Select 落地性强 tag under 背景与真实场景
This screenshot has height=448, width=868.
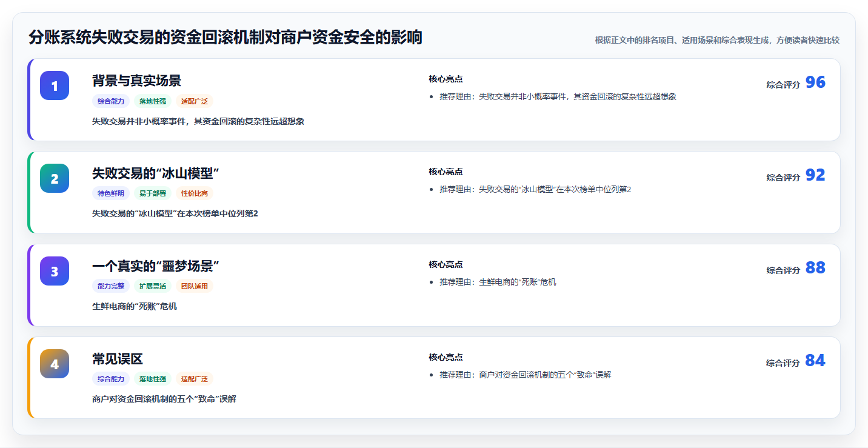(153, 101)
